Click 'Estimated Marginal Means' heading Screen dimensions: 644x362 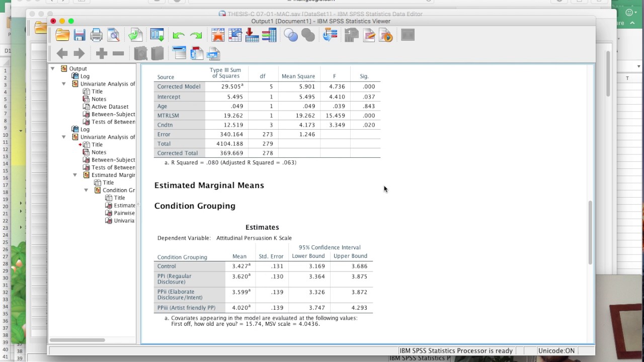click(x=209, y=186)
